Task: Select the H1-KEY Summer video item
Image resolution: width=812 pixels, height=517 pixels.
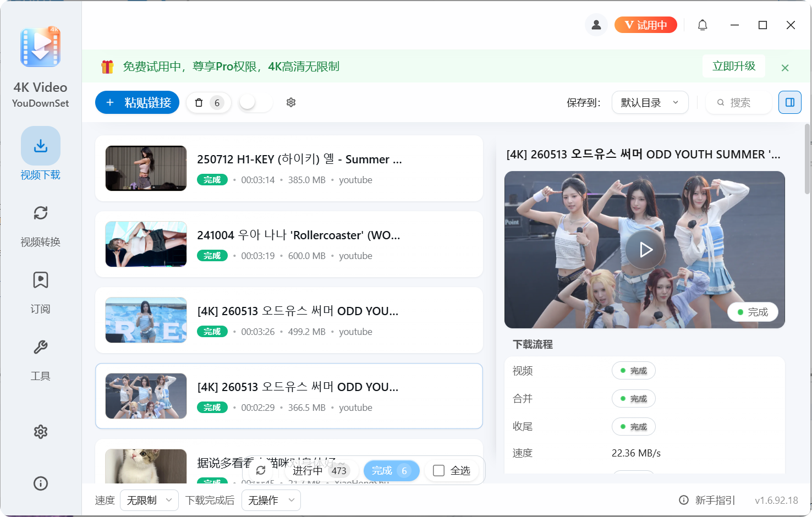Action: click(289, 168)
